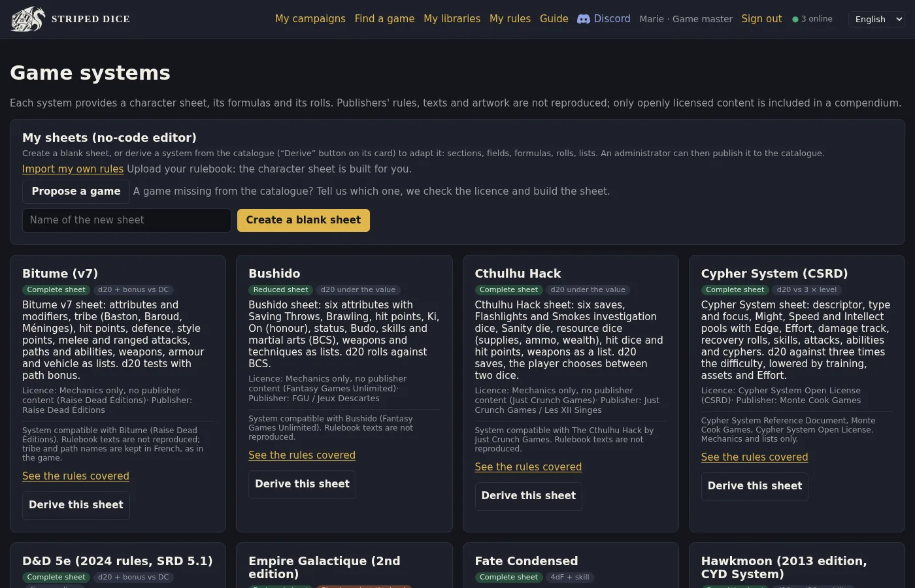This screenshot has width=915, height=588.
Task: Click the D&D 5e card title
Action: point(118,561)
